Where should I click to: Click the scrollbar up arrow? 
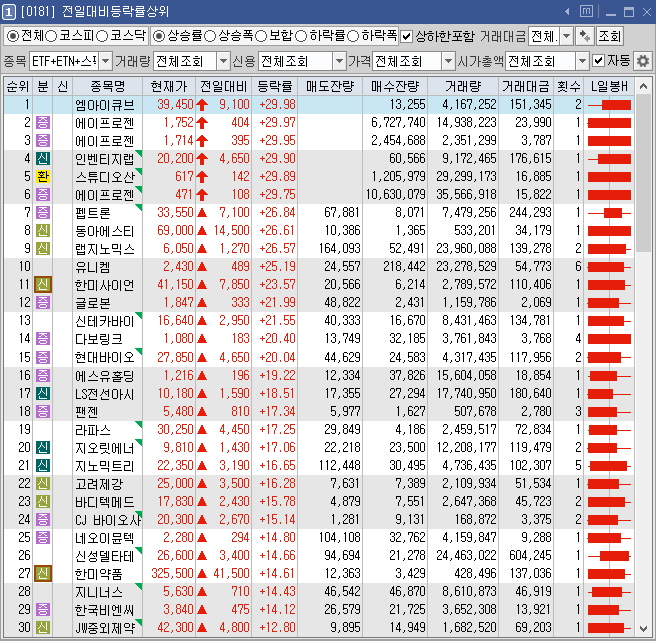pos(643,87)
